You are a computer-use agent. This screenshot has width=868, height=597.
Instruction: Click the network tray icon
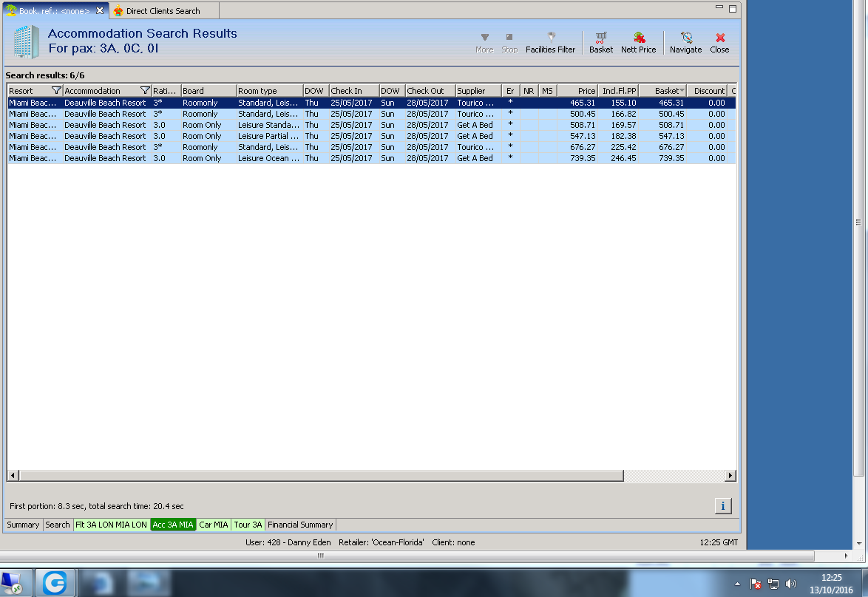[773, 584]
